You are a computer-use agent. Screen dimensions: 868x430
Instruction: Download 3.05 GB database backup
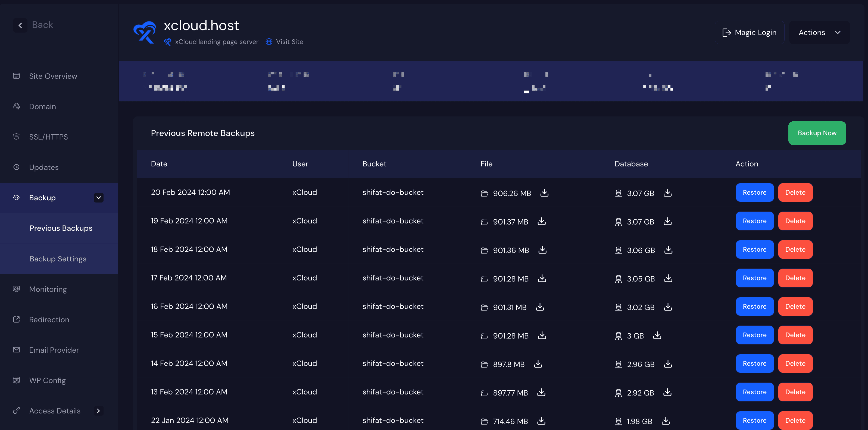[x=668, y=278]
